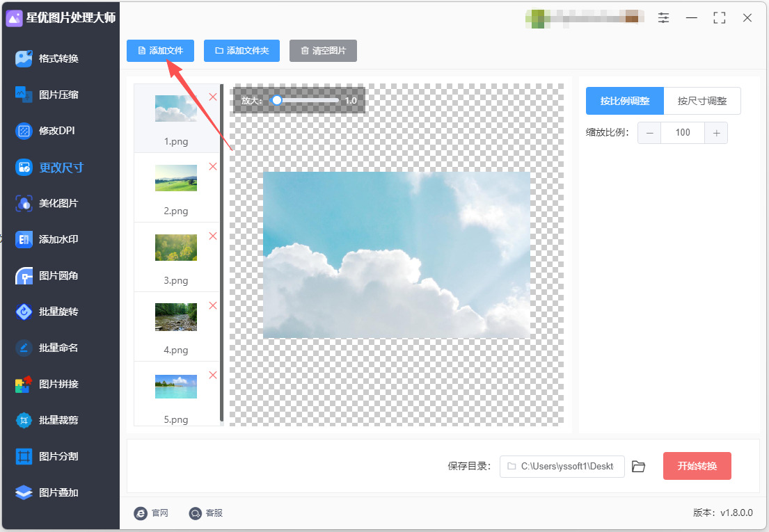Select the 1.png clouds thumbnail
The height and width of the screenshot is (532, 769).
176,108
